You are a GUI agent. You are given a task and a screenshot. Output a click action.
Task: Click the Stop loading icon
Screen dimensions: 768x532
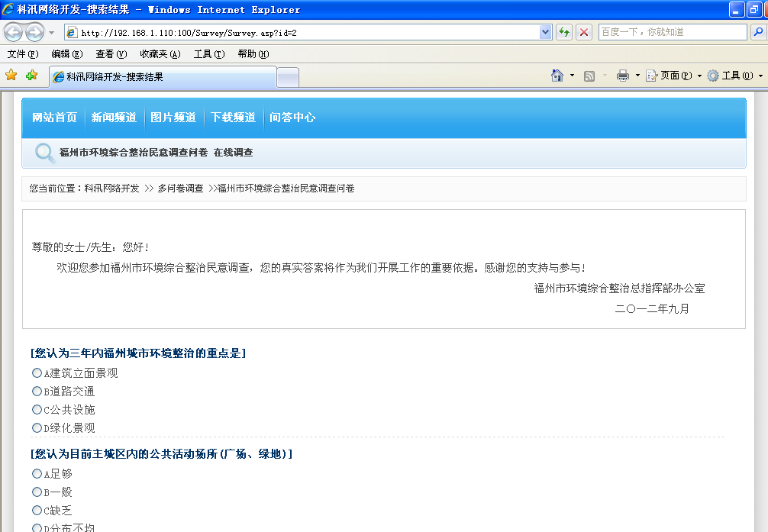[x=584, y=32]
